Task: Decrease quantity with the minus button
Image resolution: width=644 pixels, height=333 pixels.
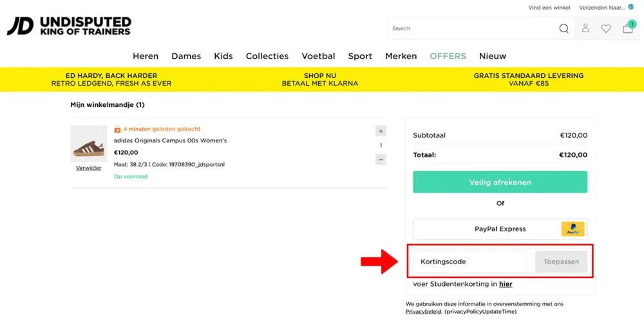Action: (381, 159)
